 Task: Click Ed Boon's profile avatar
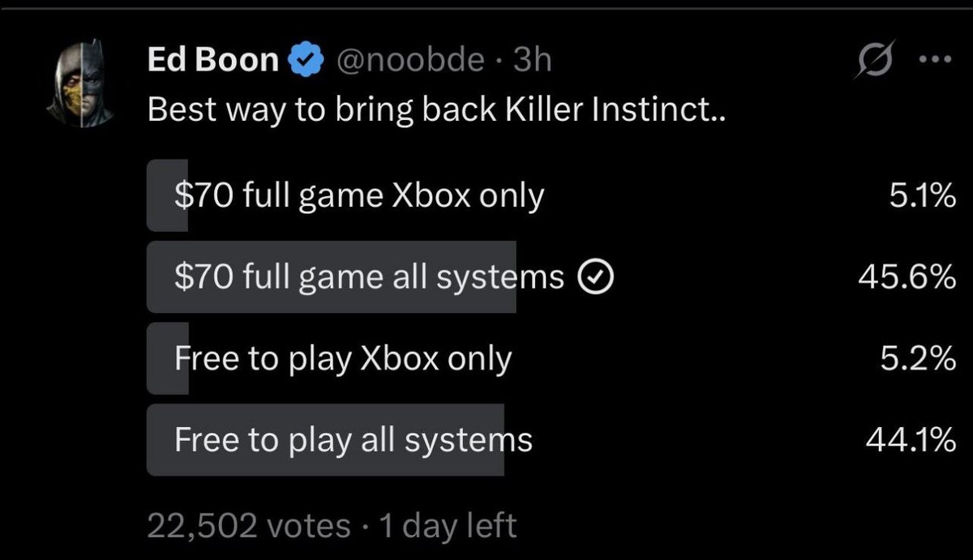click(x=83, y=83)
